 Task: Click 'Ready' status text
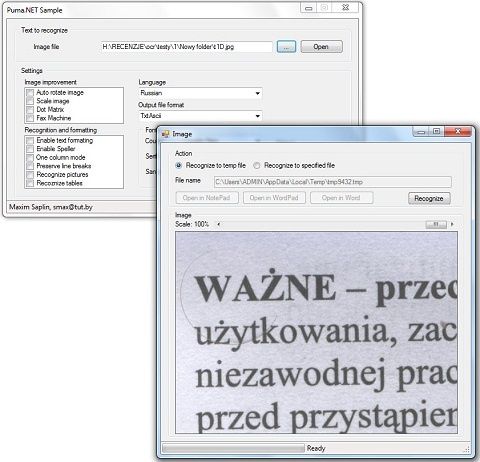point(316,448)
